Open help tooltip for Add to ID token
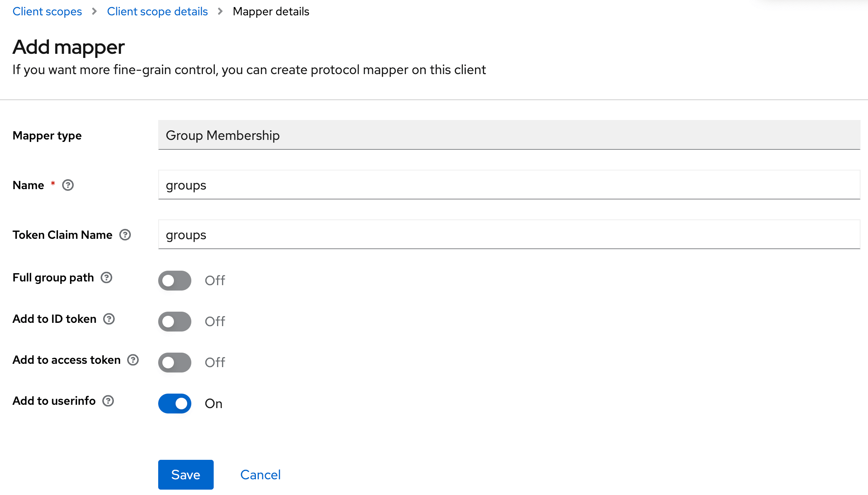The width and height of the screenshot is (868, 495). (x=109, y=319)
